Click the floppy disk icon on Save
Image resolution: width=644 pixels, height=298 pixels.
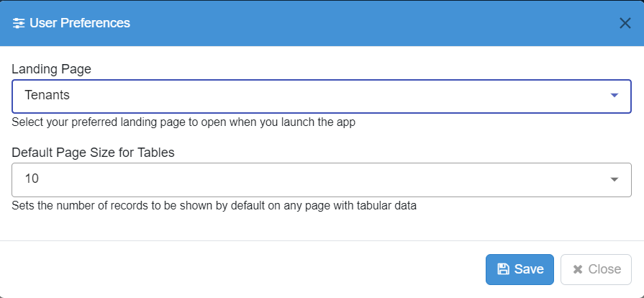point(503,269)
